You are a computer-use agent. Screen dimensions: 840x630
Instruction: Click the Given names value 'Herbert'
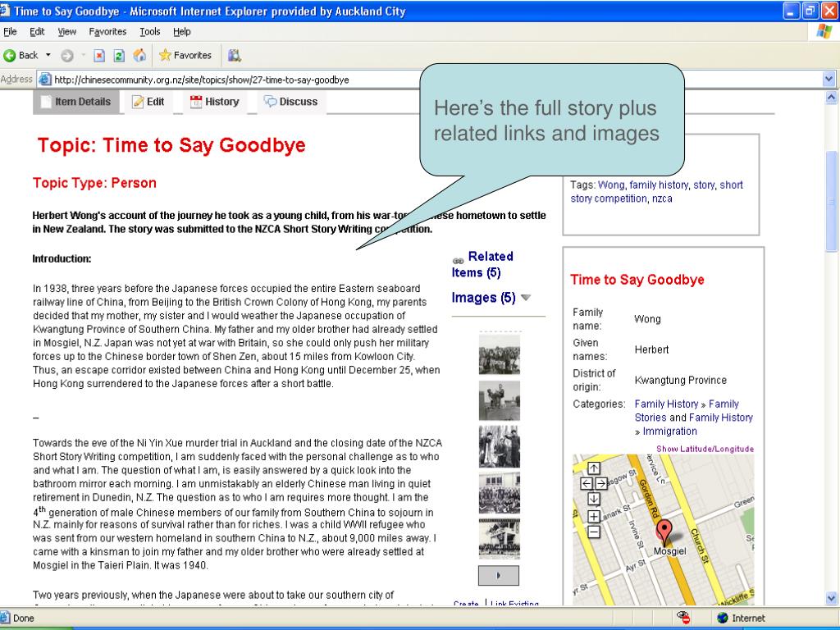coord(651,349)
